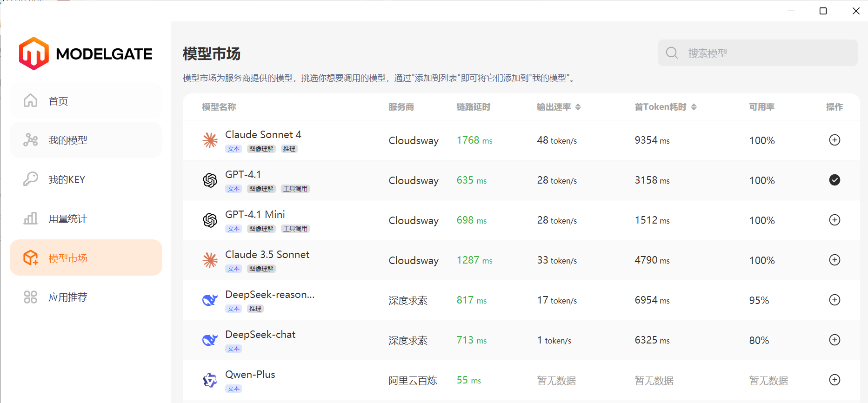Click 推理 tag on DeepSeek-reasoner
The width and height of the screenshot is (868, 403).
point(255,309)
